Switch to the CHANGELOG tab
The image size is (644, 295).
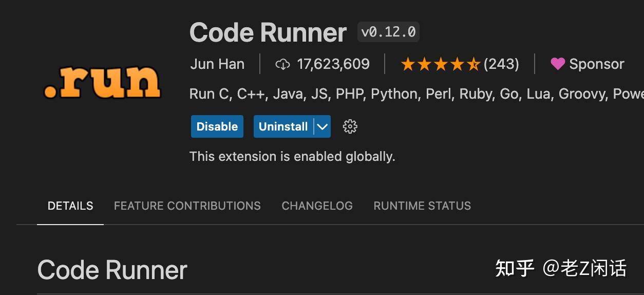click(317, 206)
